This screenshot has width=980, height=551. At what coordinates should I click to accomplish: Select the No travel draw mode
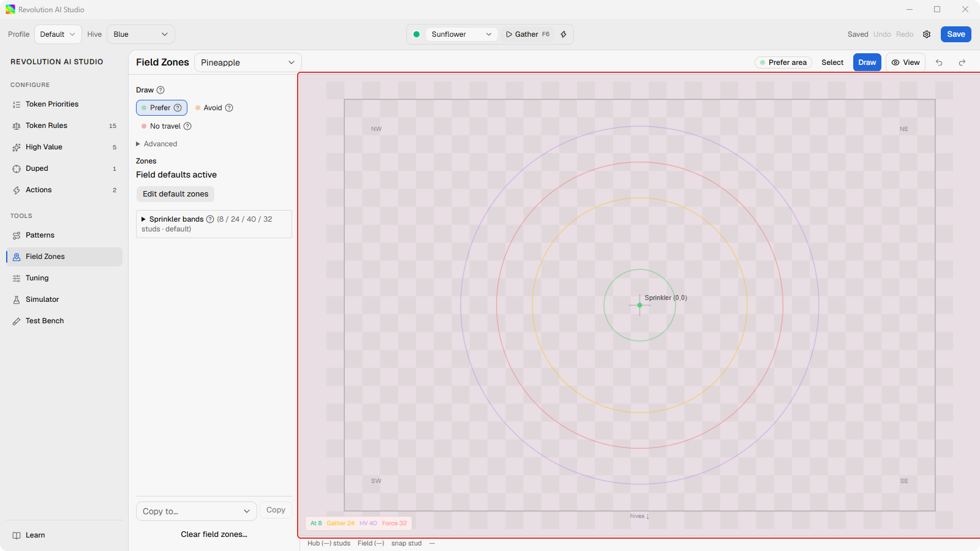(166, 126)
